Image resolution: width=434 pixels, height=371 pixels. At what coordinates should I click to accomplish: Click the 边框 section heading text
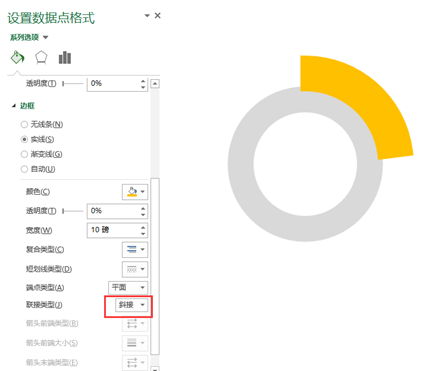(27, 106)
